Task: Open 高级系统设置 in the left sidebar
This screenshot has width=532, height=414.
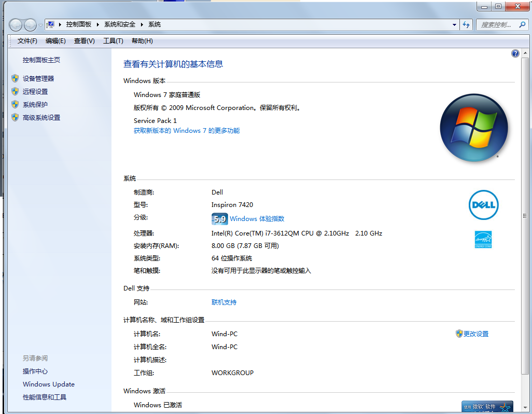Action: click(41, 117)
